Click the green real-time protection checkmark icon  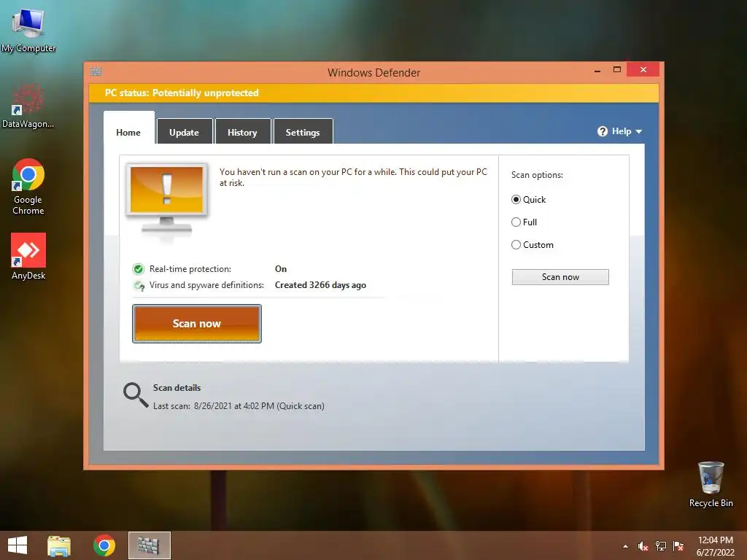[139, 269]
